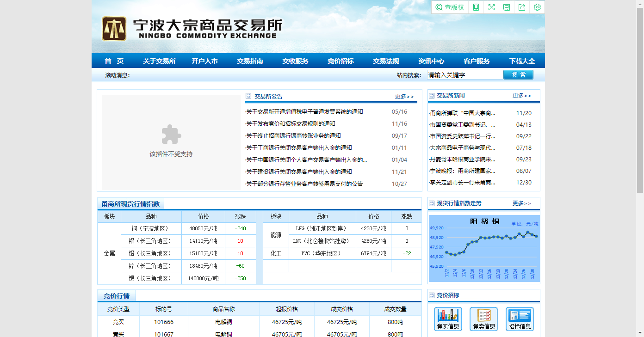
Task: Click 标的号 101667 in auction table
Action: click(x=164, y=334)
